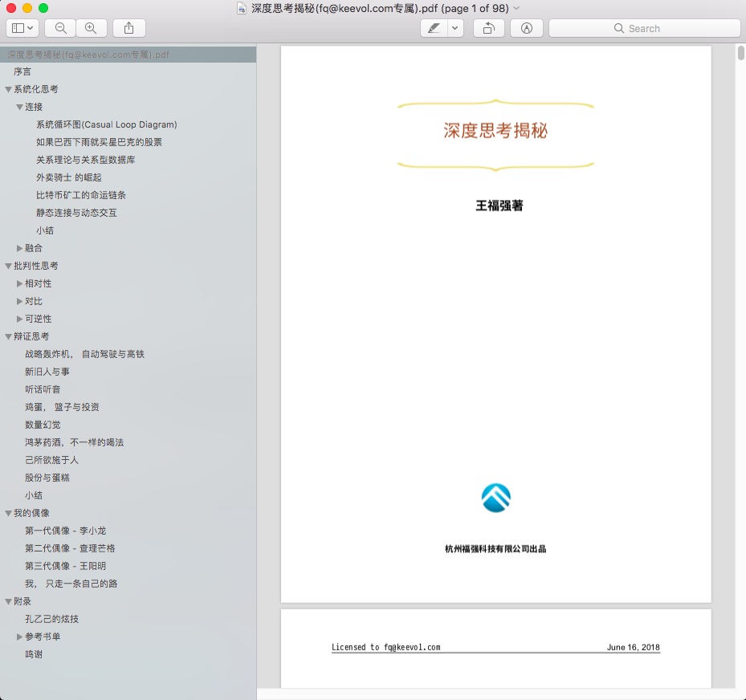Jump to the 鸣谢 section

click(34, 654)
